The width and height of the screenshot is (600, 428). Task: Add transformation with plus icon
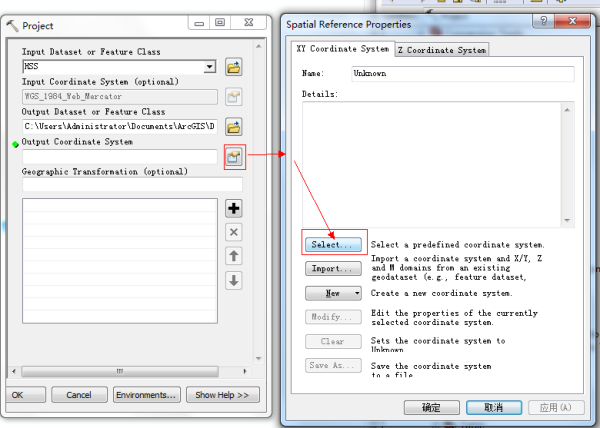(234, 208)
